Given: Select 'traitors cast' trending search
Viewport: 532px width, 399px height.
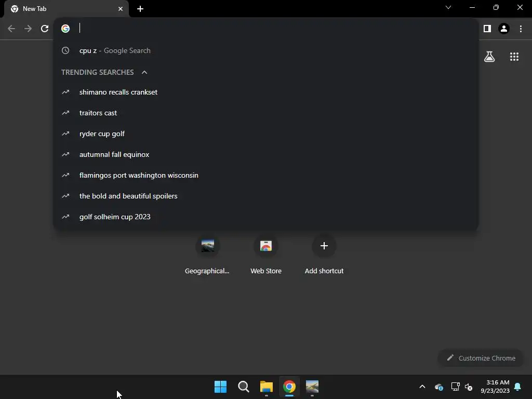Looking at the screenshot, I should (266, 113).
